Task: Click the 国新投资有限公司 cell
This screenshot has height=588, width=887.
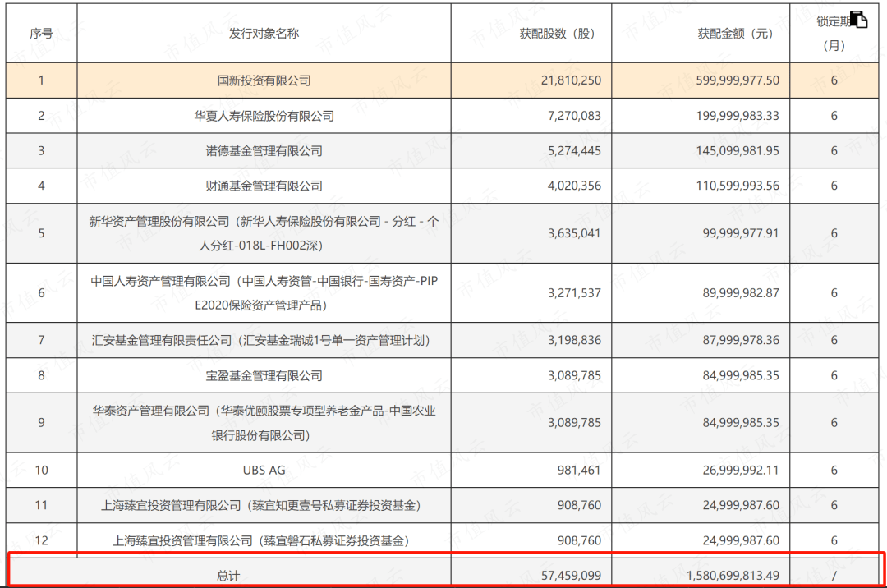Action: (264, 80)
